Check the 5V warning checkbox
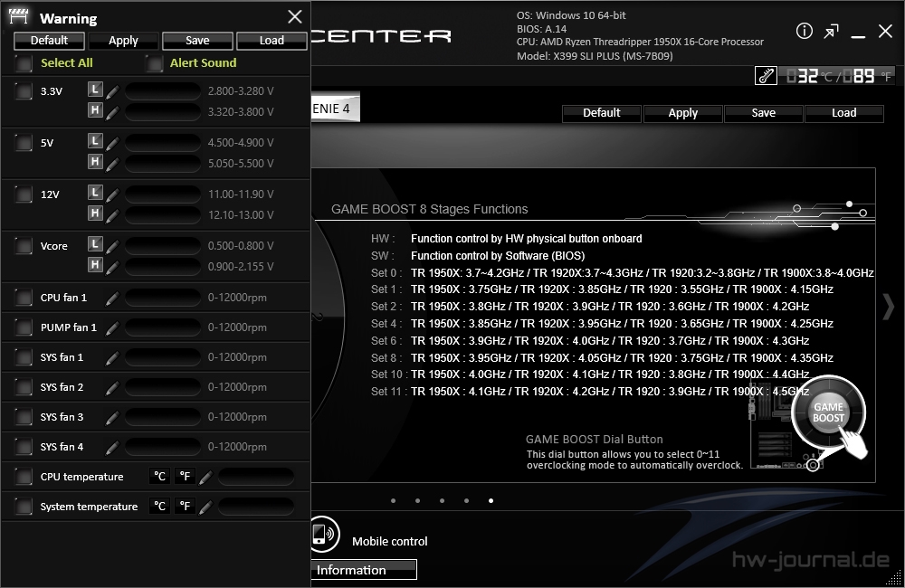This screenshot has height=588, width=905. (24, 143)
